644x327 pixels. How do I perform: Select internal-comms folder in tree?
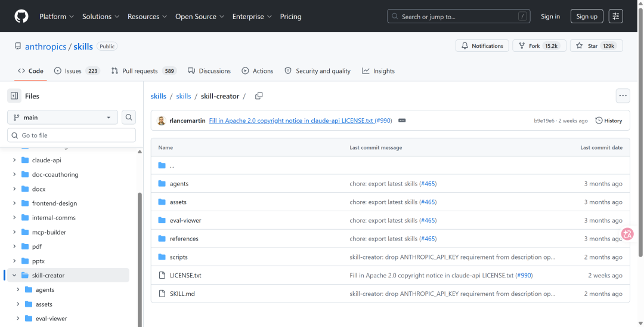click(x=54, y=218)
